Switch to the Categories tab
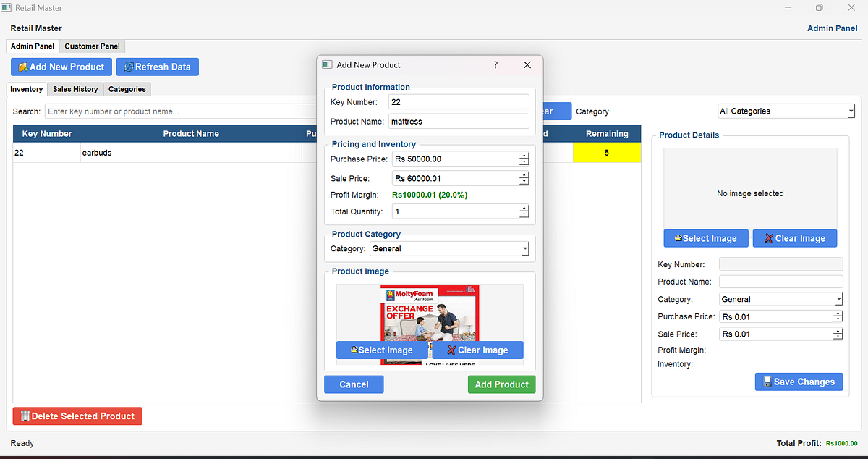The width and height of the screenshot is (868, 459). point(127,88)
